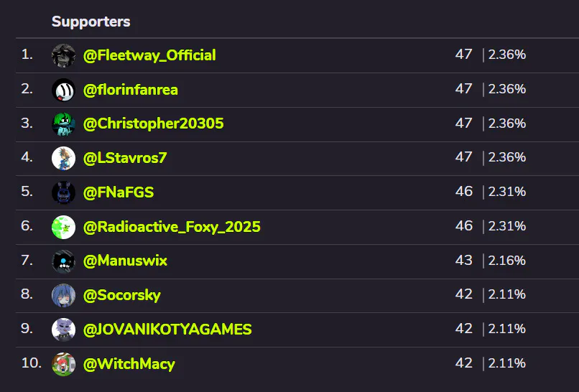
Task: Select the @JOVANIKOTYAGAMES link
Action: pos(167,330)
